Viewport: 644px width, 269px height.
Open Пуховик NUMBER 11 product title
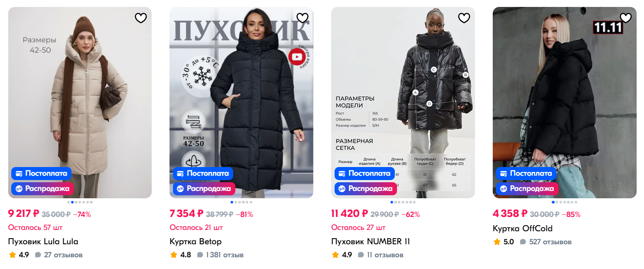pos(371,242)
